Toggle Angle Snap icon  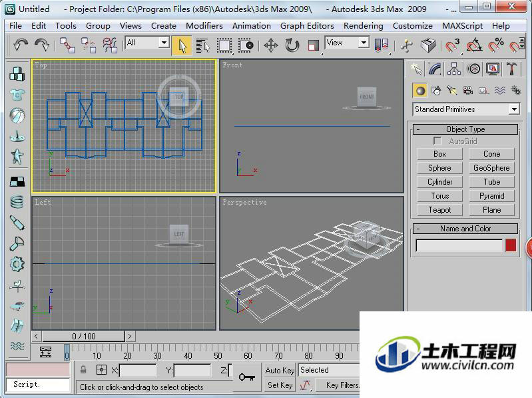coord(474,45)
